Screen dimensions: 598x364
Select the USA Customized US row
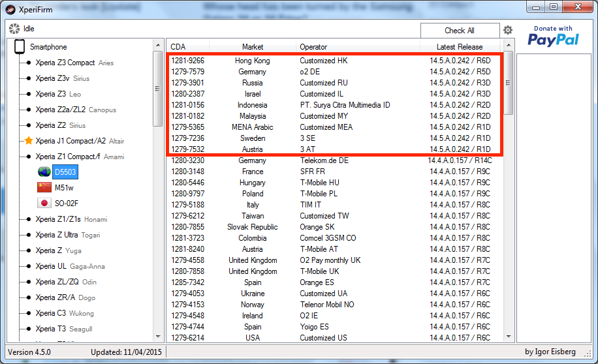[335, 338]
